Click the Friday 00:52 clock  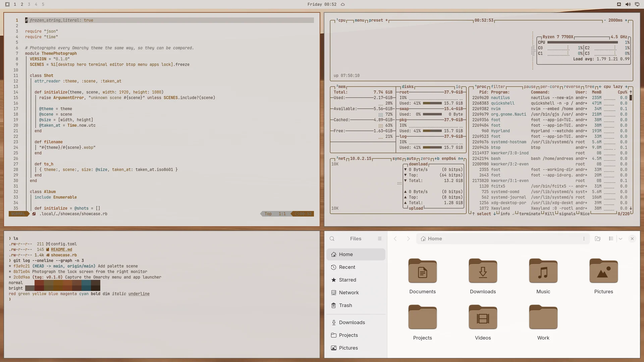tap(322, 4)
